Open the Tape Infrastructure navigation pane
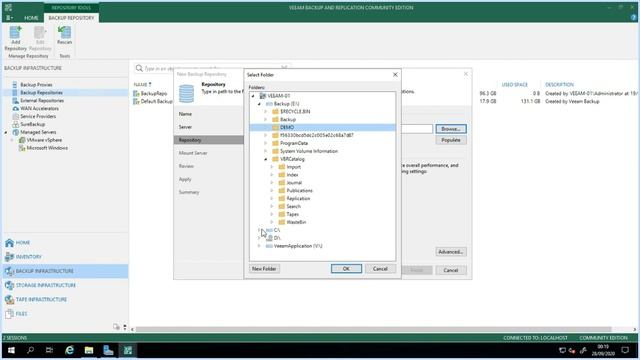This screenshot has height=360, width=640. [x=41, y=300]
